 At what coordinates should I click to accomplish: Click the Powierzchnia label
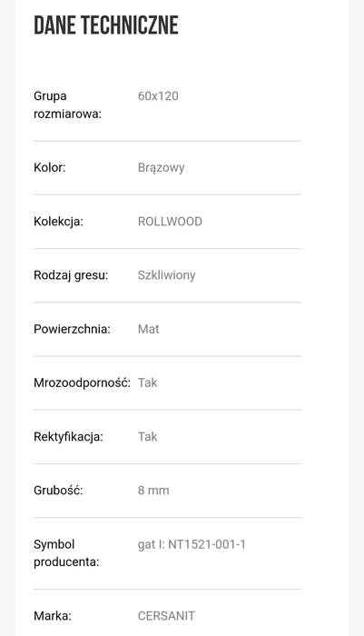72,329
